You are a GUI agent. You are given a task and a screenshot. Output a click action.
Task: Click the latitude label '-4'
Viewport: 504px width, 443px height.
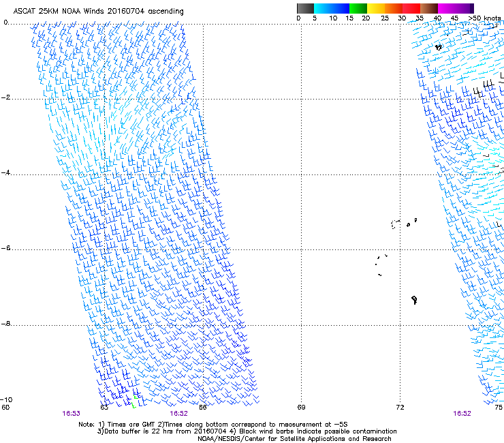(x=5, y=172)
